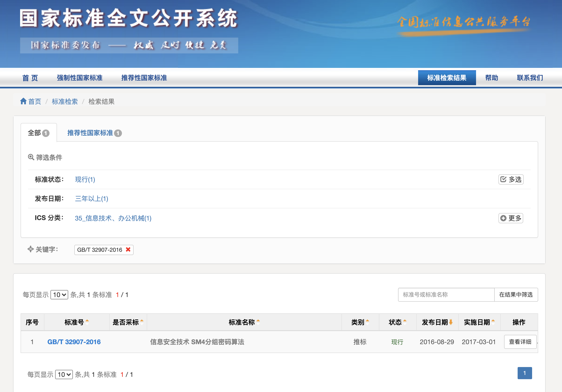Select the 35_信息技术、办公机械(1) ICS filter
This screenshot has width=562, height=392.
click(113, 218)
